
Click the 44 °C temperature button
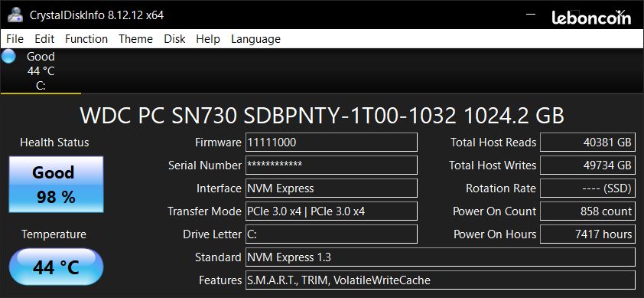tap(57, 267)
